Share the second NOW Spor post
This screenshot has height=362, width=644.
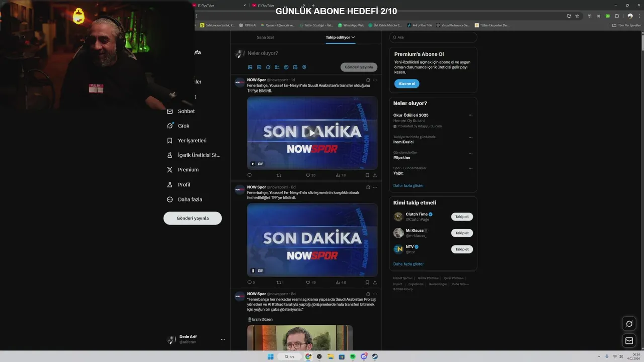click(x=375, y=282)
